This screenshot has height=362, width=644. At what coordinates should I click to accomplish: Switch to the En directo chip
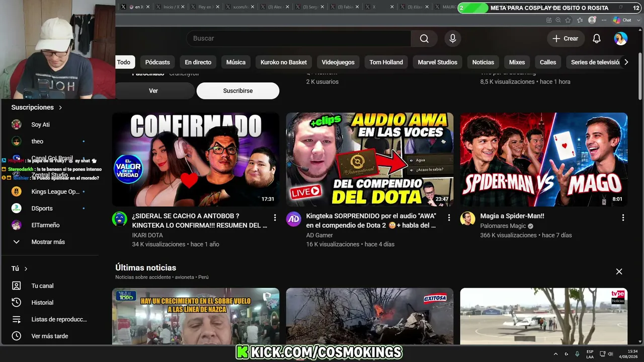(x=198, y=62)
